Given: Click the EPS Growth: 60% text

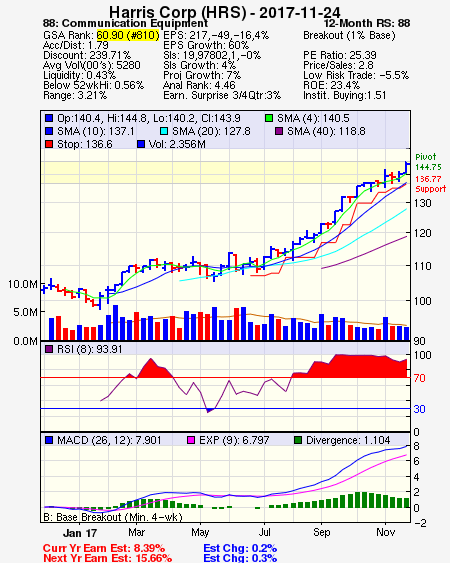Looking at the screenshot, I should 206,45.
